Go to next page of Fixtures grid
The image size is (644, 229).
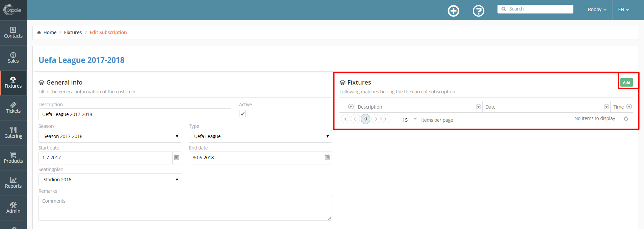tap(376, 119)
